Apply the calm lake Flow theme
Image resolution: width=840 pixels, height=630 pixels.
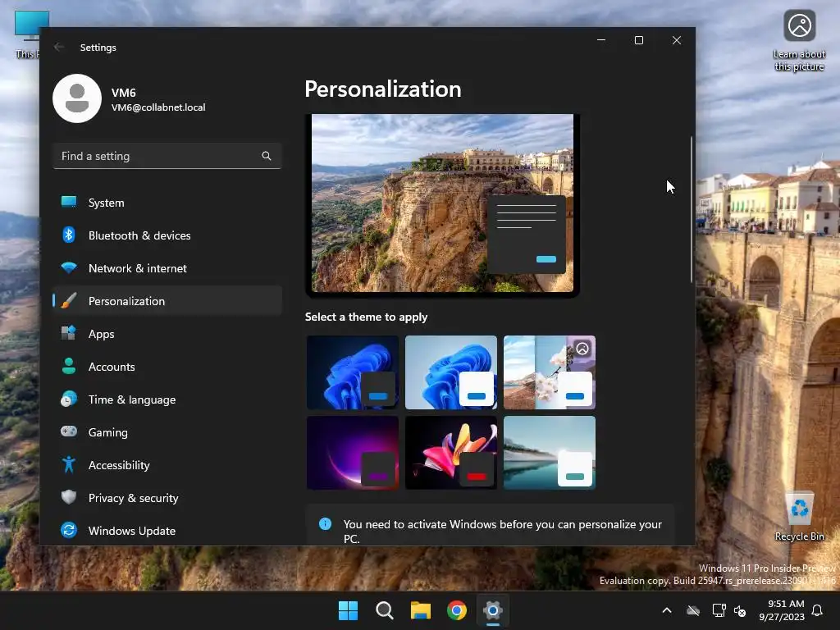(550, 453)
